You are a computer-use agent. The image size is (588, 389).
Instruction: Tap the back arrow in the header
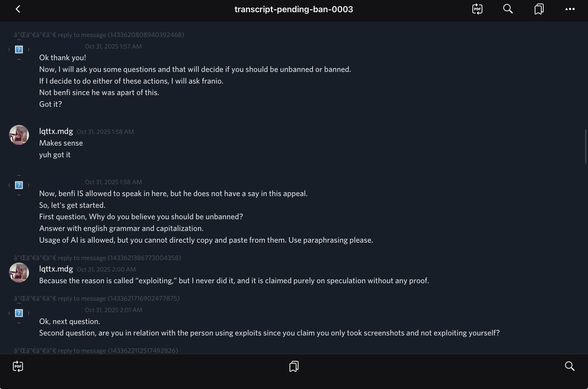[18, 9]
